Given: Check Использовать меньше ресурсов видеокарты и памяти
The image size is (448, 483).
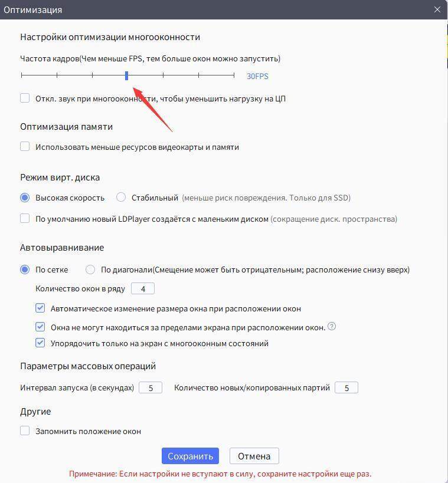Looking at the screenshot, I should click(x=25, y=146).
